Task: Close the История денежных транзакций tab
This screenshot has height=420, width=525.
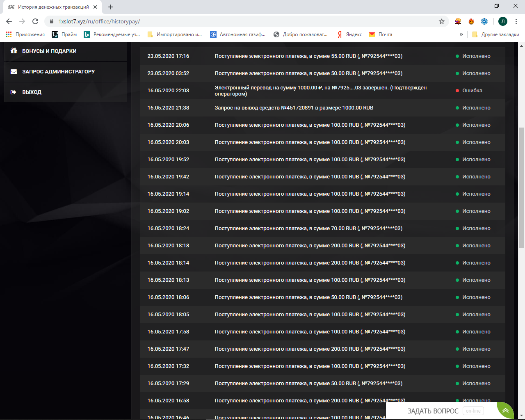Action: 95,7
